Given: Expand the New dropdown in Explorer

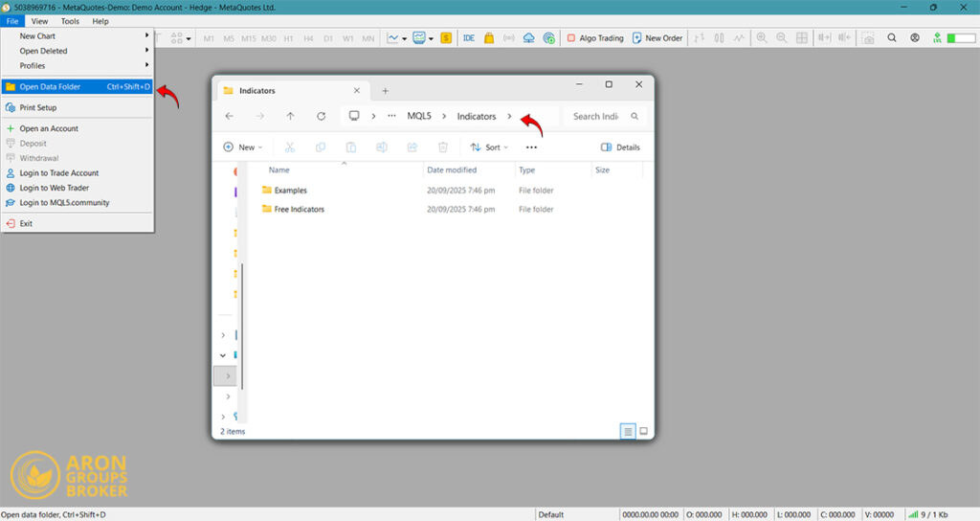Looking at the screenshot, I should (x=243, y=147).
